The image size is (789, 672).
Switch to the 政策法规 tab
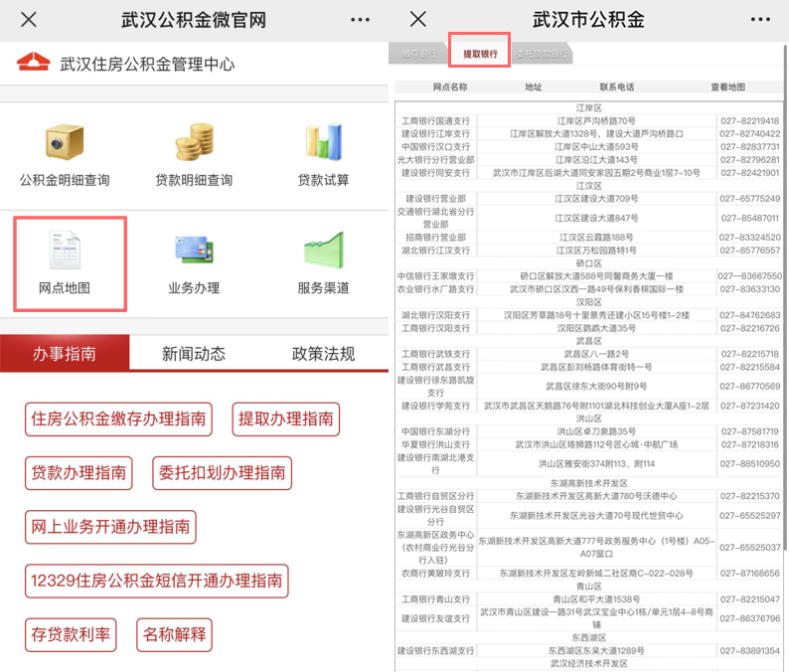click(x=324, y=353)
